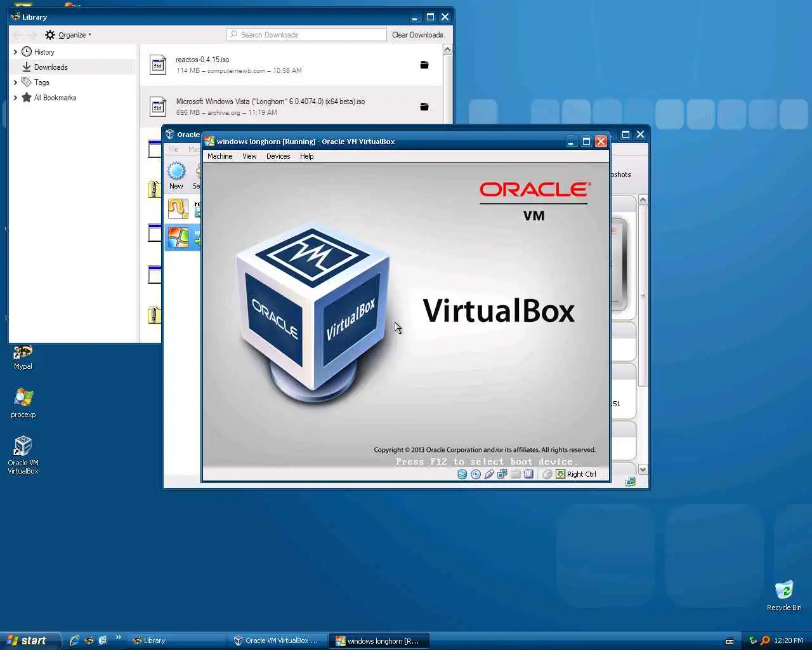Click the orange magnifier tray icon
The width and height of the screenshot is (812, 650).
click(x=765, y=640)
